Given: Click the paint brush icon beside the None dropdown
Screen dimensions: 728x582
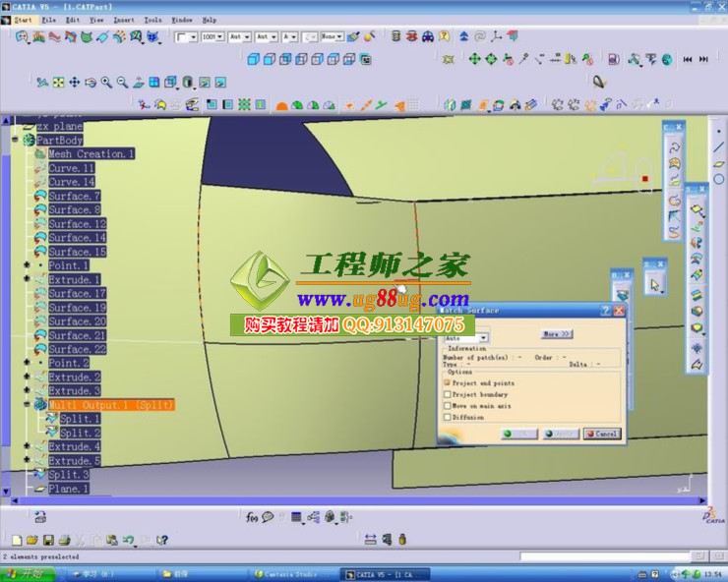Looking at the screenshot, I should 353,36.
